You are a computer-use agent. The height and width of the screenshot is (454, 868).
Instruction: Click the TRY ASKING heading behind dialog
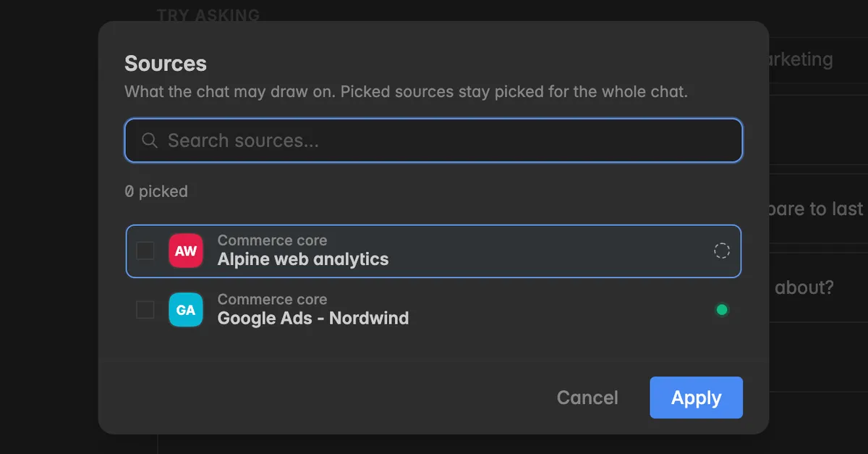coord(208,14)
